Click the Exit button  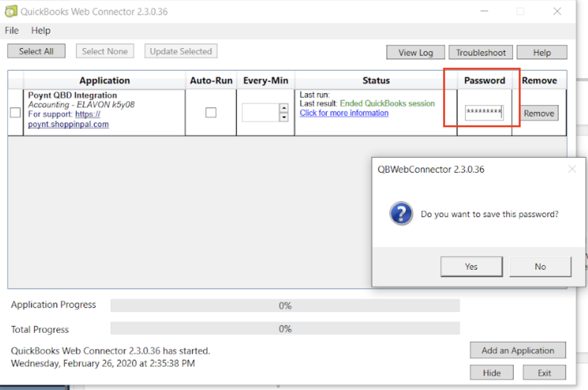544,373
